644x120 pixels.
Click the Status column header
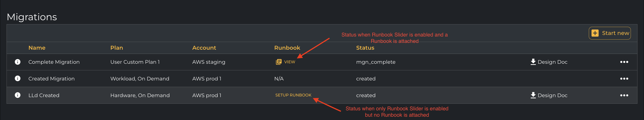[x=365, y=48]
